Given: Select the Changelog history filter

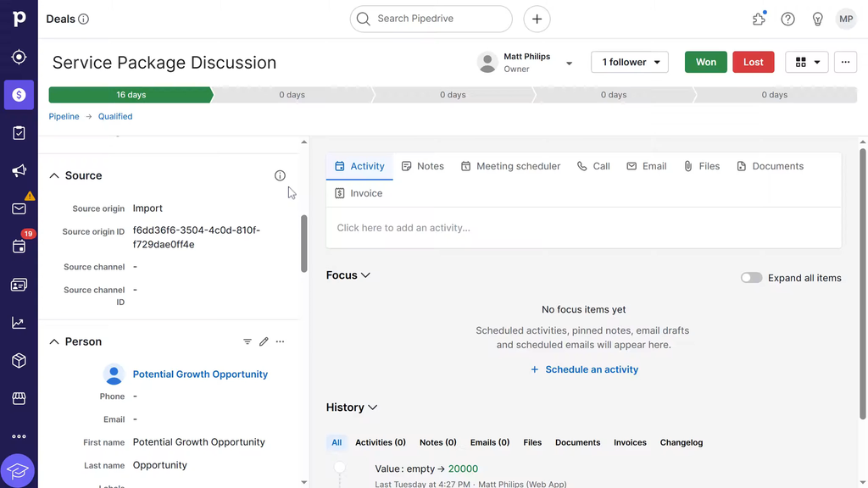Looking at the screenshot, I should [x=681, y=442].
